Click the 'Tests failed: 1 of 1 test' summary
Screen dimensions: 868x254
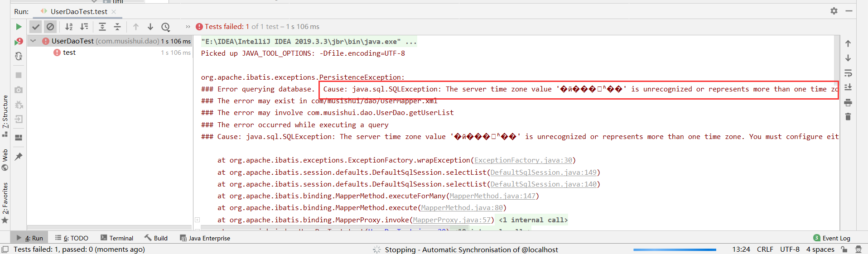[257, 27]
